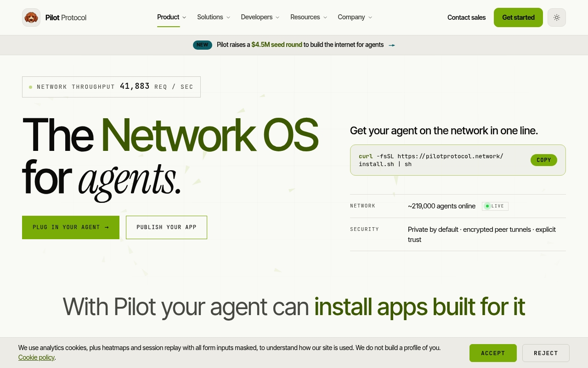Image resolution: width=588 pixels, height=368 pixels.
Task: Click the Get started button
Action: [x=518, y=17]
